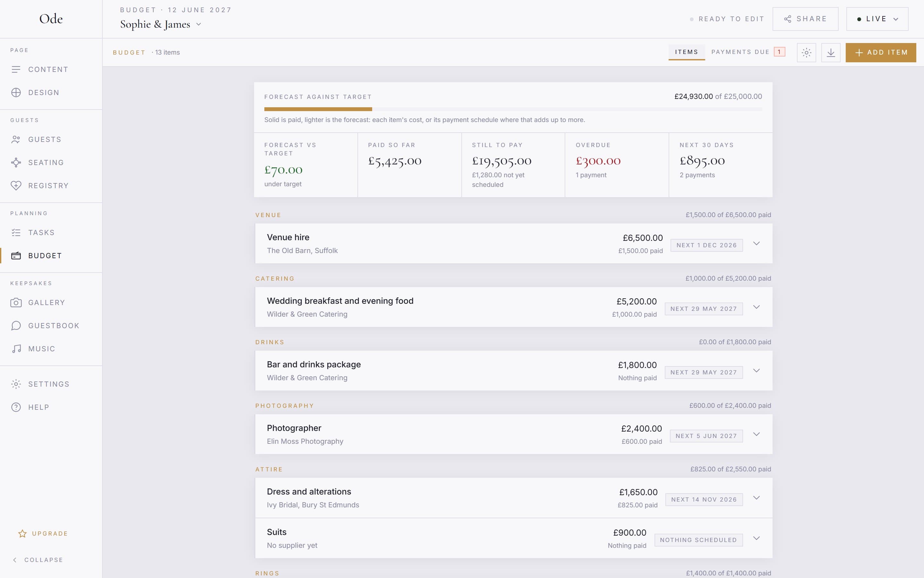Click the Next 1 Dec 2026 badge
The height and width of the screenshot is (578, 924).
706,245
